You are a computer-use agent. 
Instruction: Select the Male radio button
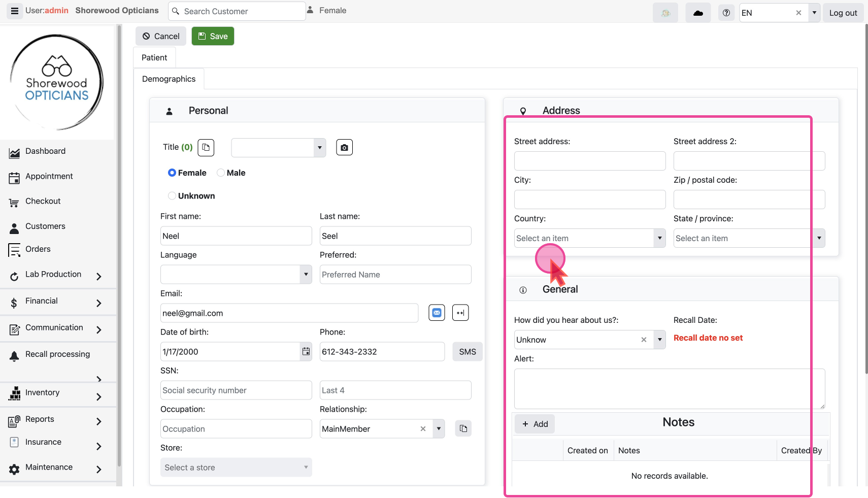[221, 173]
